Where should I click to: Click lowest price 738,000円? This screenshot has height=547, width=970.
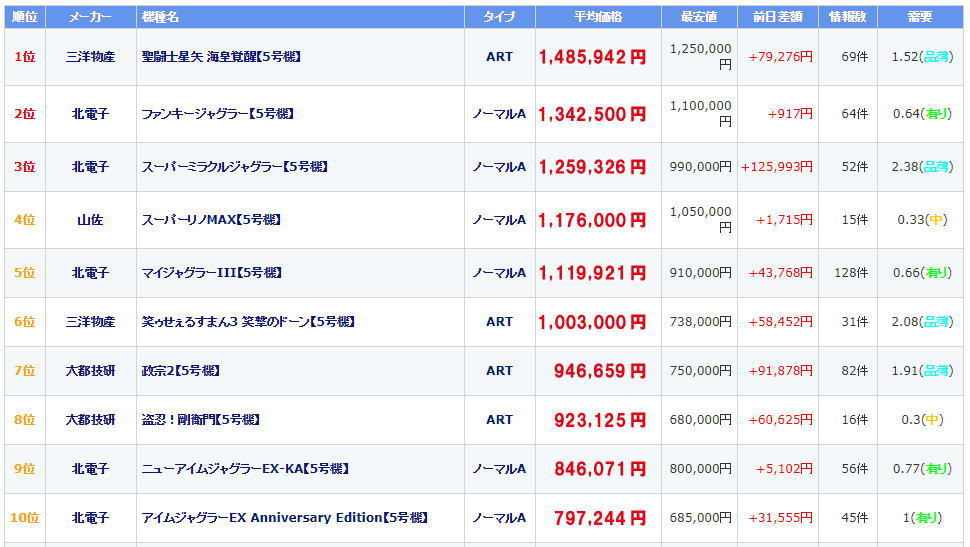tap(700, 322)
